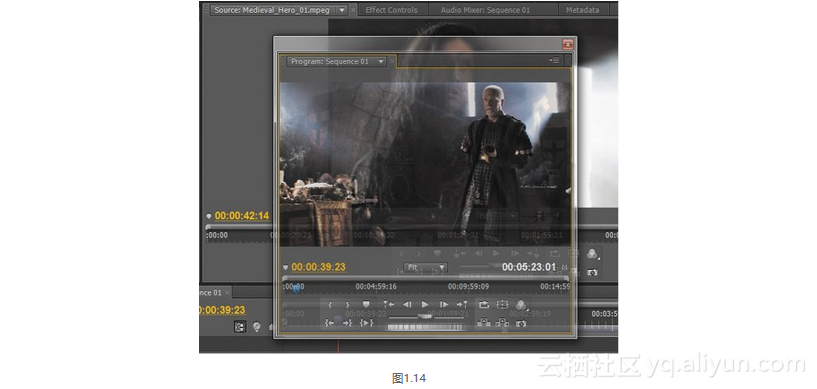Switch to the Effect Controls tab
The width and height of the screenshot is (817, 389).
coord(391,10)
